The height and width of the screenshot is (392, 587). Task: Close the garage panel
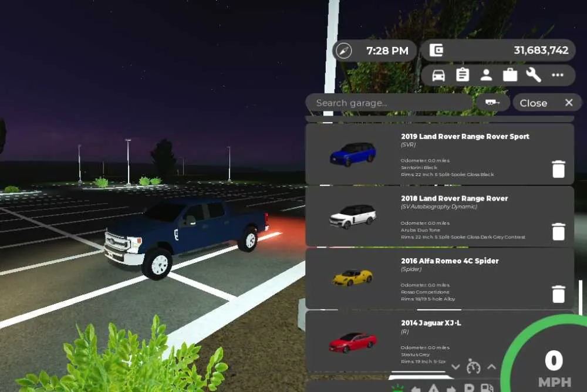tap(546, 103)
